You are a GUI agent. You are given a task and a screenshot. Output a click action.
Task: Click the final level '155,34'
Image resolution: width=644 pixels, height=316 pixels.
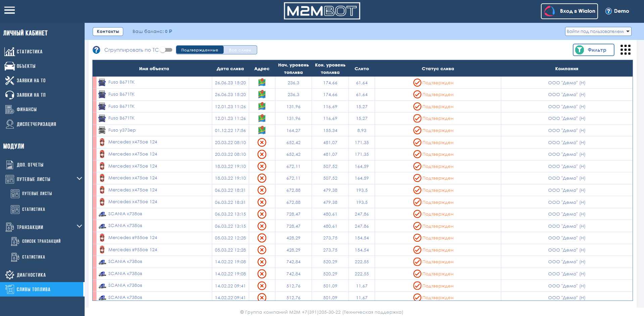[330, 130]
